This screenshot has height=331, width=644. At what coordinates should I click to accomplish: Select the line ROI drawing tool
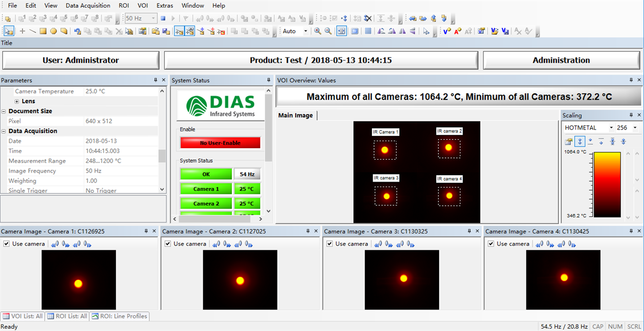tap(33, 31)
